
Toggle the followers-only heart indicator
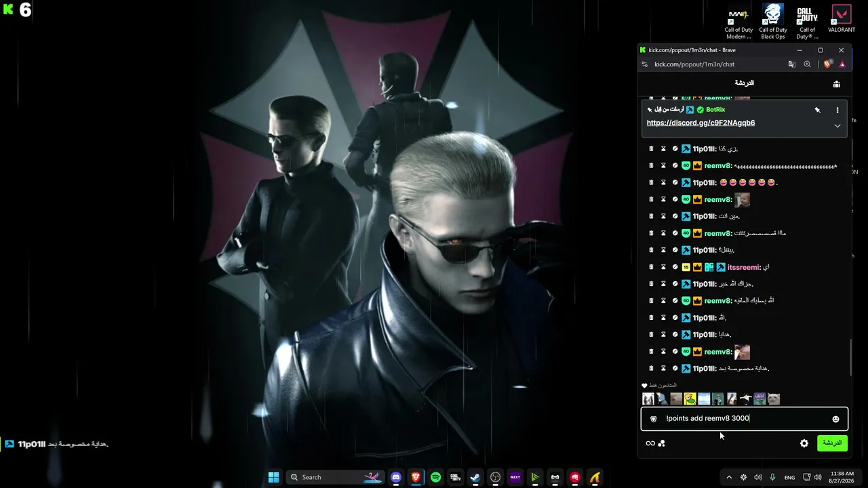[645, 386]
